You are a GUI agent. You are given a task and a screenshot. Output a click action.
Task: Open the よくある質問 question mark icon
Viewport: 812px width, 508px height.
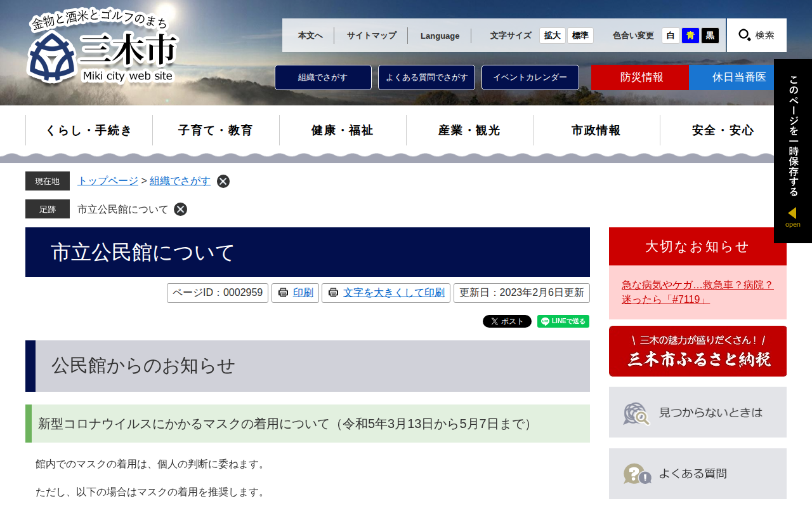coord(637,474)
